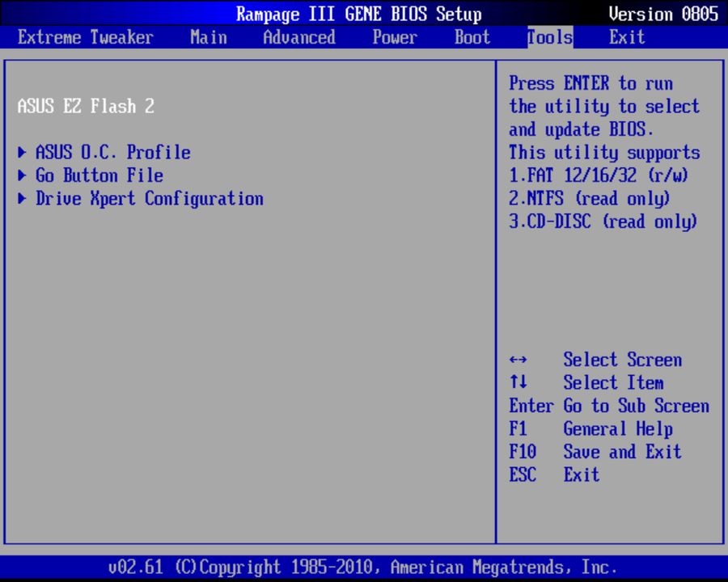Select the highlighted Tools tab
This screenshot has height=582, width=728.
pyautogui.click(x=550, y=37)
